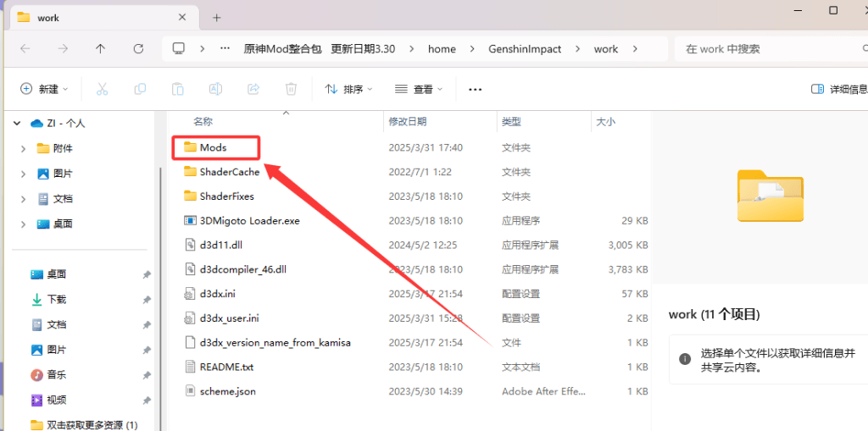The image size is (868, 431).
Task: Click the Copy icon in toolbar
Action: [140, 89]
